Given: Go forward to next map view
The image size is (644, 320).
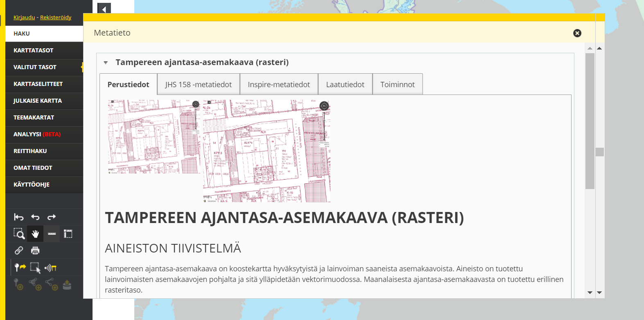Looking at the screenshot, I should pyautogui.click(x=52, y=217).
